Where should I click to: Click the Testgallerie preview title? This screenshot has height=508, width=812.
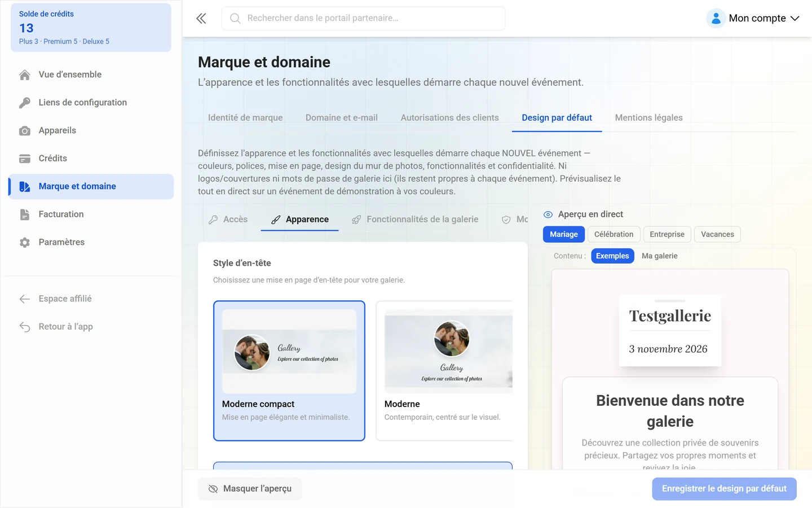click(670, 316)
